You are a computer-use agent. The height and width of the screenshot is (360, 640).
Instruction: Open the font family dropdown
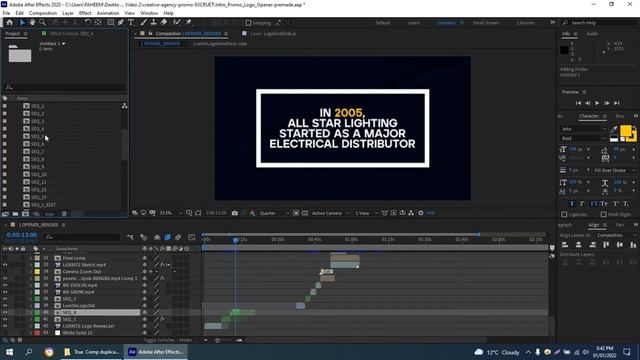pyautogui.click(x=583, y=129)
